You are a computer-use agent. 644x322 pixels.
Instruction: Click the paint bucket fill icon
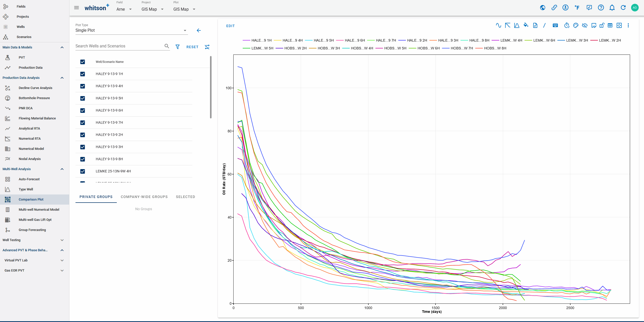click(x=526, y=25)
